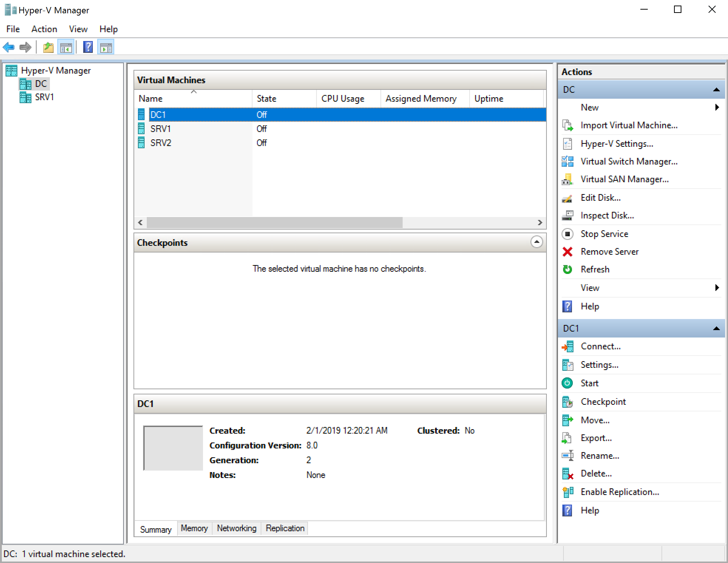Click the Forward arrow toolbar icon
The height and width of the screenshot is (563, 728).
tap(25, 47)
